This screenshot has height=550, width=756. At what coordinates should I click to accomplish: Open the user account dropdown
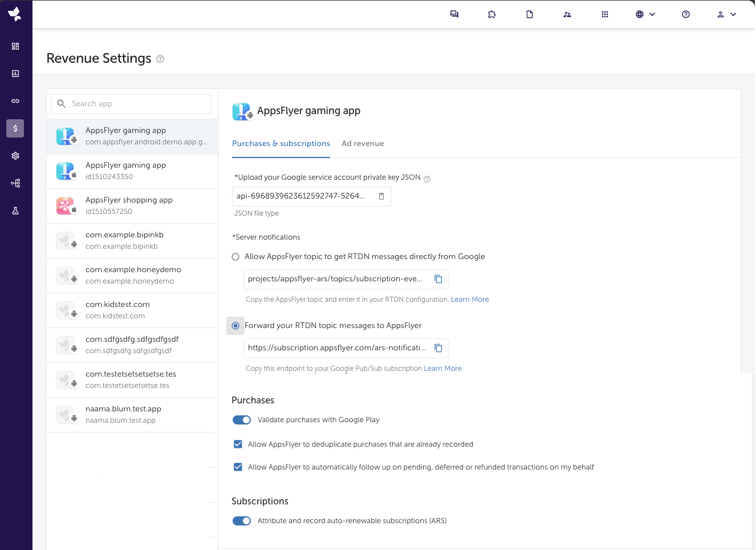coord(726,14)
